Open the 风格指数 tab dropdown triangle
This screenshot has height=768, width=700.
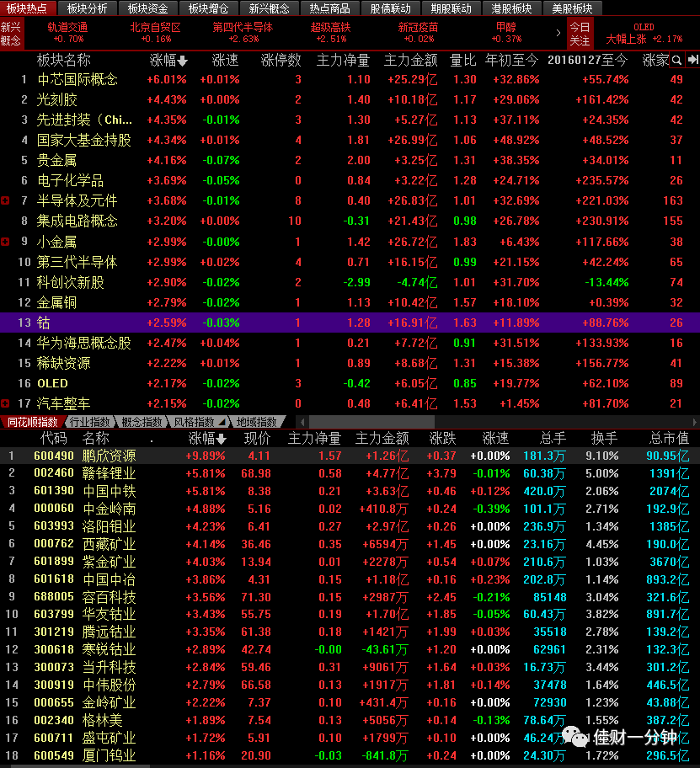point(222,422)
